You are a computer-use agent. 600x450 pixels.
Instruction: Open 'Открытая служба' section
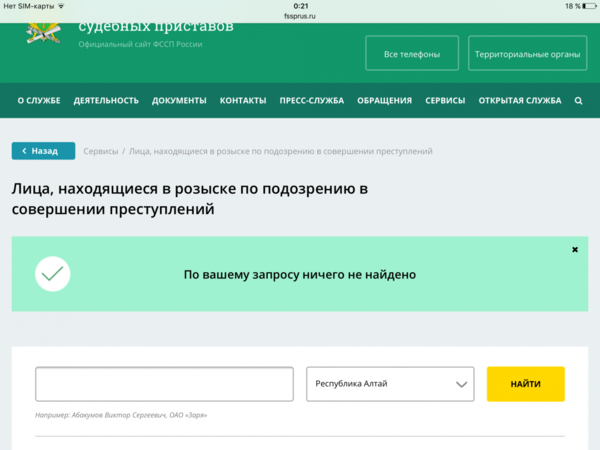(520, 101)
